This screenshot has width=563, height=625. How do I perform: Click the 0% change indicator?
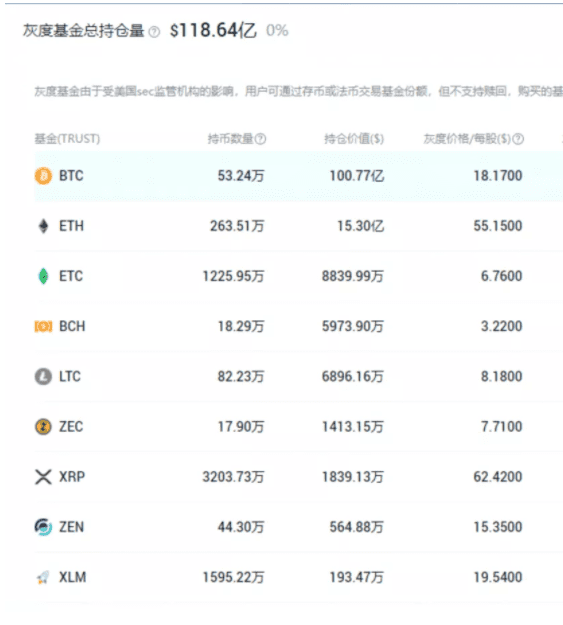(277, 31)
